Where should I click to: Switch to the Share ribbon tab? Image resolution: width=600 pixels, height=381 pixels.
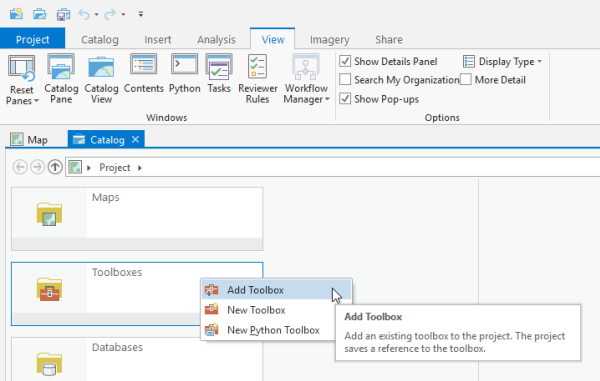tap(389, 39)
